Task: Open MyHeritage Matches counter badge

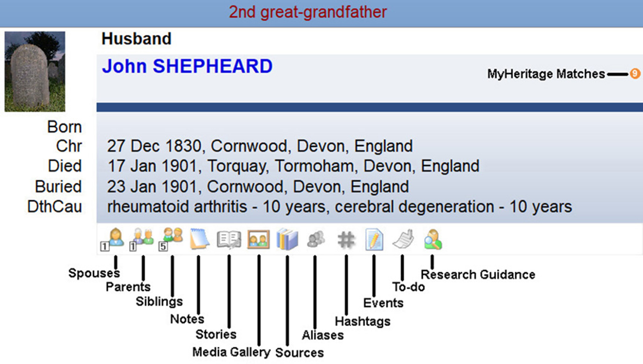Action: [x=634, y=74]
